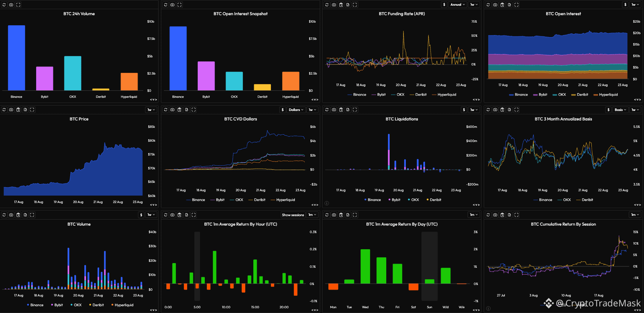This screenshot has width=644, height=313.
Task: Maximize the BTC Funding Rate (APR) chart
Action: pos(355,5)
